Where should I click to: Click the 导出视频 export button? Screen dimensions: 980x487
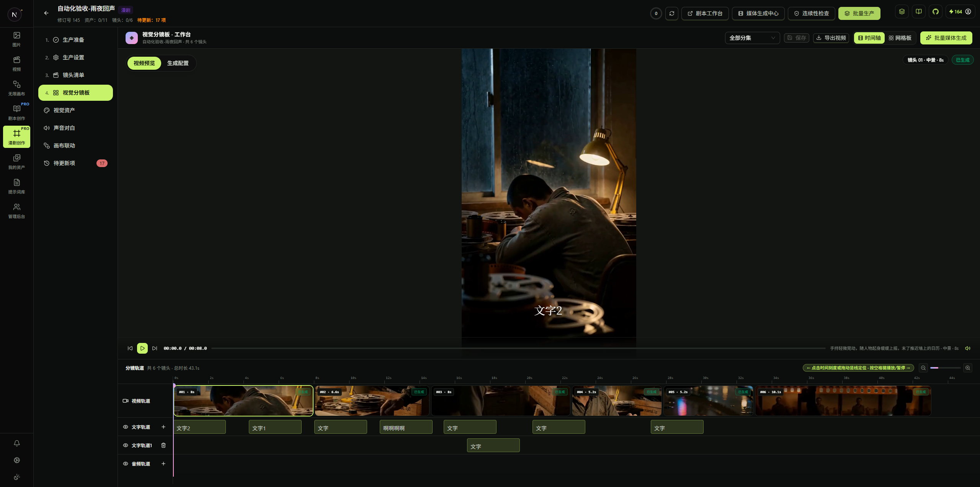tap(831, 38)
